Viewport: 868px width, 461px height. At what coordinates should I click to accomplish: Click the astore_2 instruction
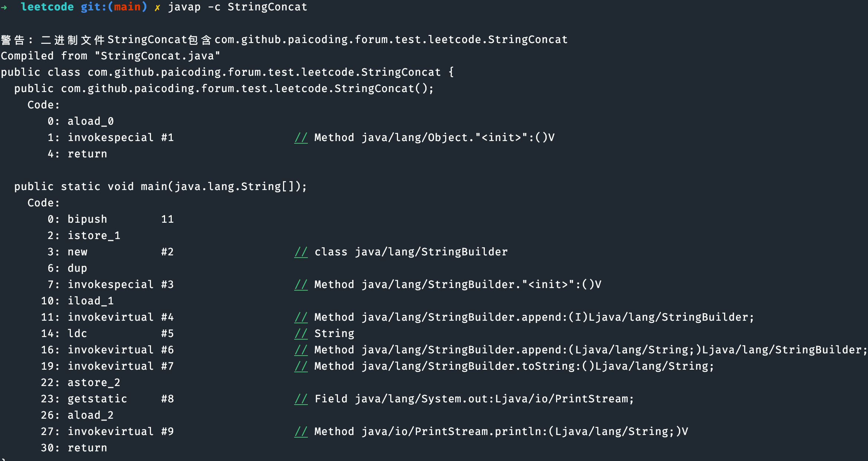click(x=94, y=383)
